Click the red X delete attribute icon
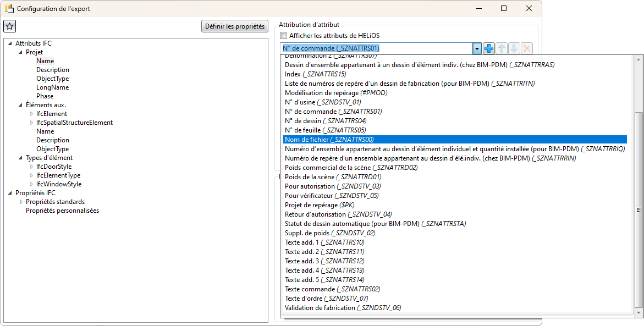This screenshot has height=326, width=644. 526,48
